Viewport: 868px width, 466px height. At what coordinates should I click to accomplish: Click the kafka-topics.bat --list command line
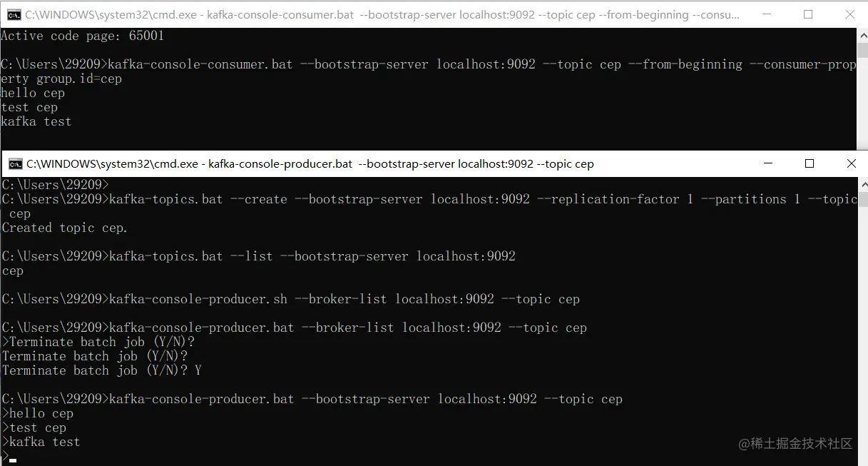point(259,255)
